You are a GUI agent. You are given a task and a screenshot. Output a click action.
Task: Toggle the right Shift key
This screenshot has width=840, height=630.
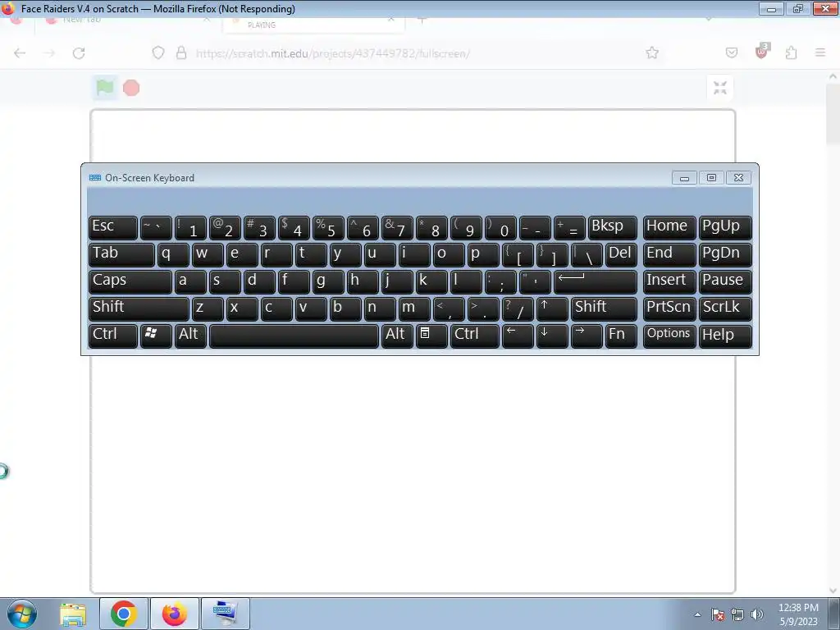coord(604,308)
